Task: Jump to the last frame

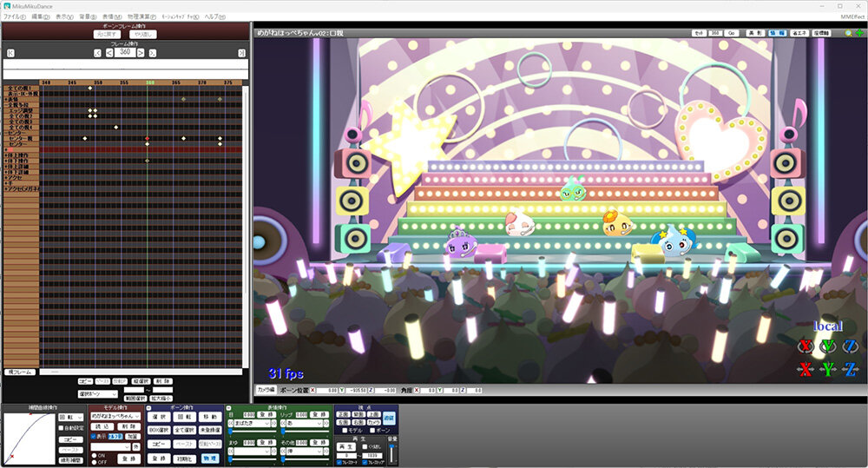Action: point(242,53)
